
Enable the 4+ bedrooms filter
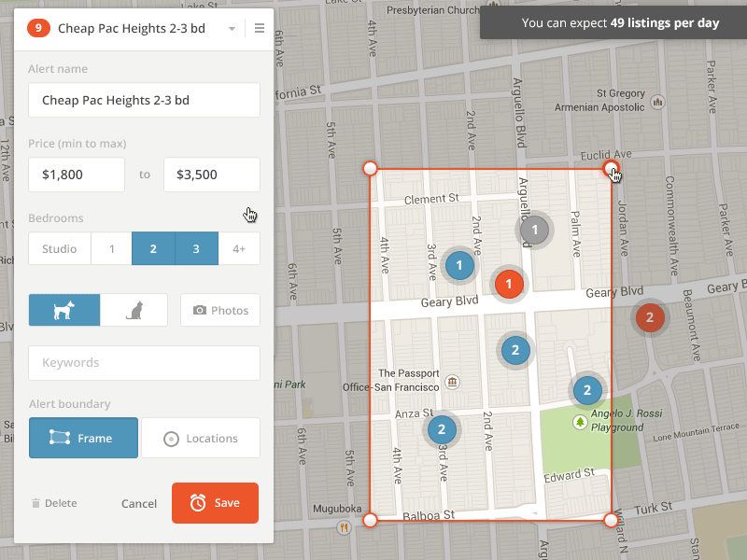239,248
